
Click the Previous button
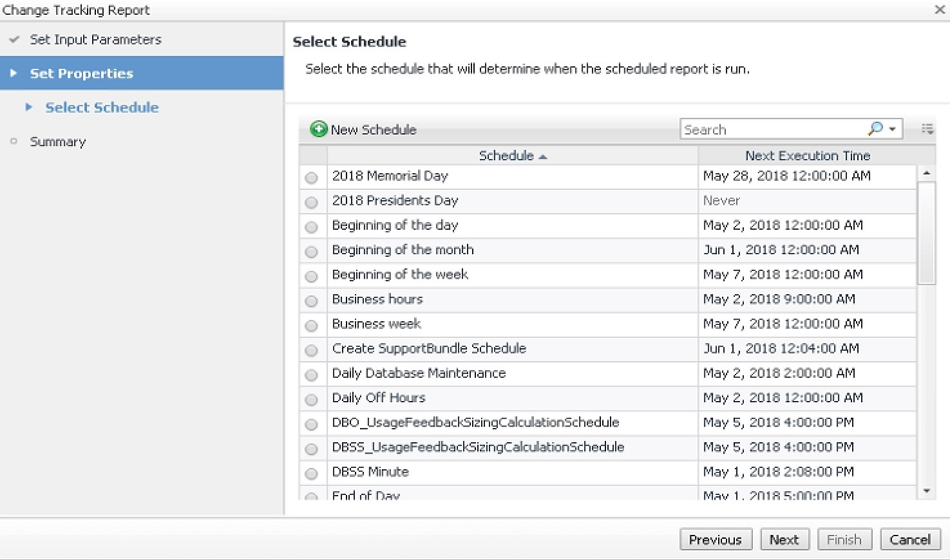pyautogui.click(x=715, y=539)
